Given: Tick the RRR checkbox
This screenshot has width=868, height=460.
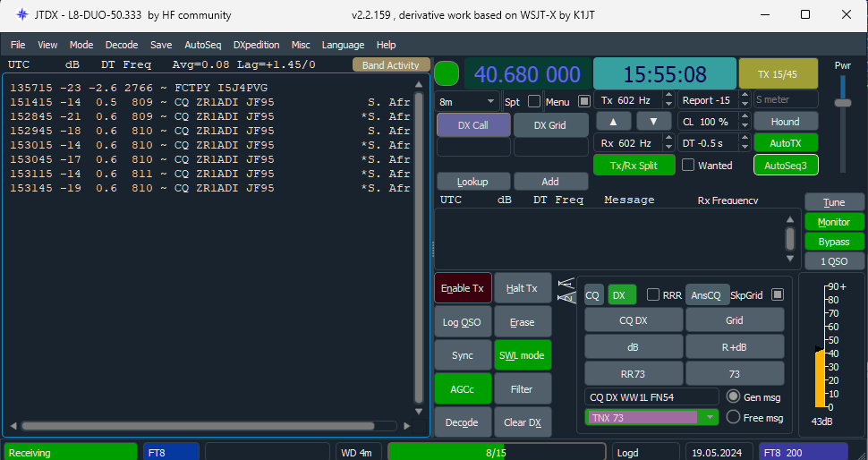Looking at the screenshot, I should point(653,295).
